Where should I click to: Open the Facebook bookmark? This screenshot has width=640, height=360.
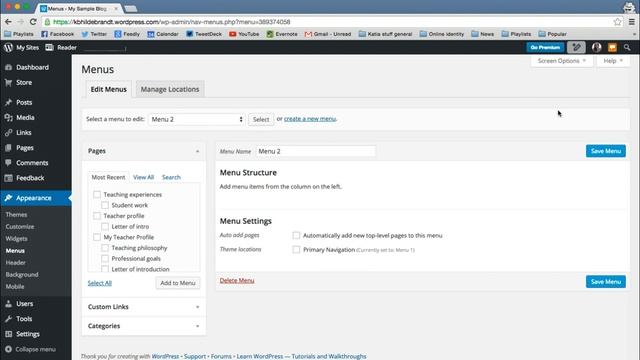(x=58, y=34)
